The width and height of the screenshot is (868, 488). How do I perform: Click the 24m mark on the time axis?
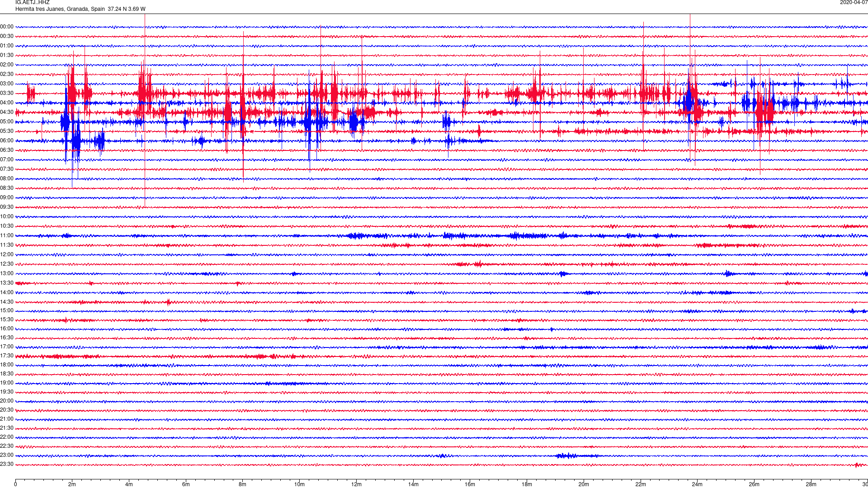(x=697, y=484)
